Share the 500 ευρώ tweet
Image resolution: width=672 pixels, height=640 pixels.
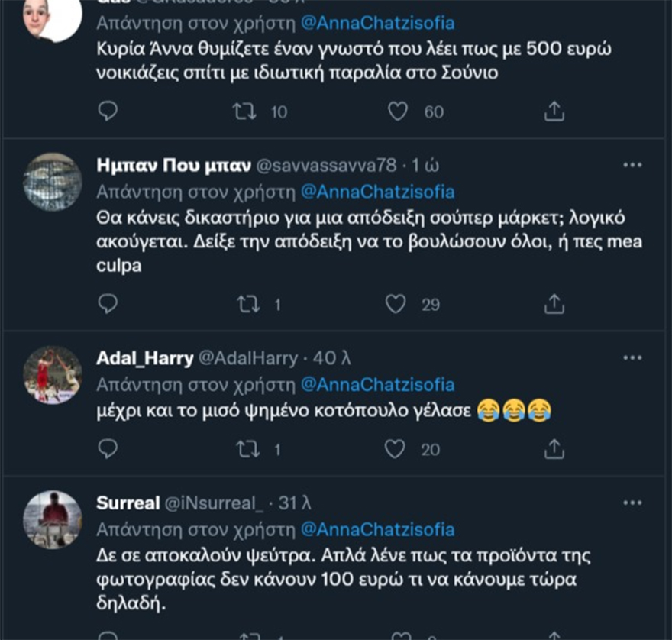(554, 112)
